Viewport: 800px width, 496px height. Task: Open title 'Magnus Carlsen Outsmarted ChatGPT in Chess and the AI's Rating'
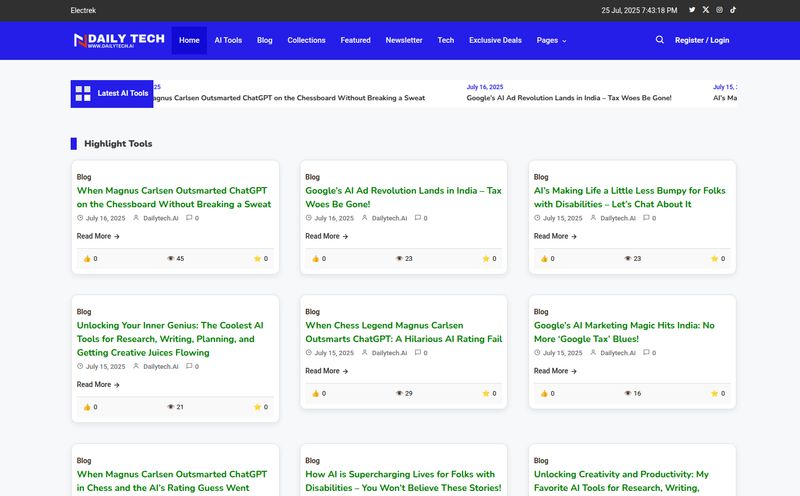pos(172,481)
